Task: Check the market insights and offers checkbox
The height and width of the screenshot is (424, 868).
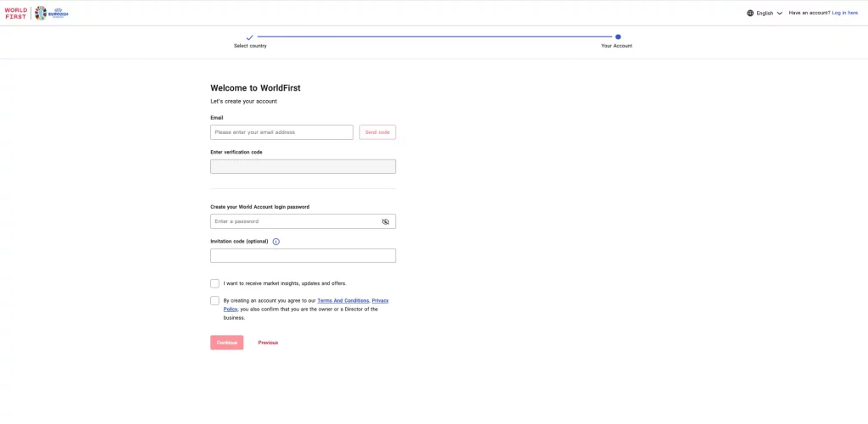Action: (x=214, y=283)
